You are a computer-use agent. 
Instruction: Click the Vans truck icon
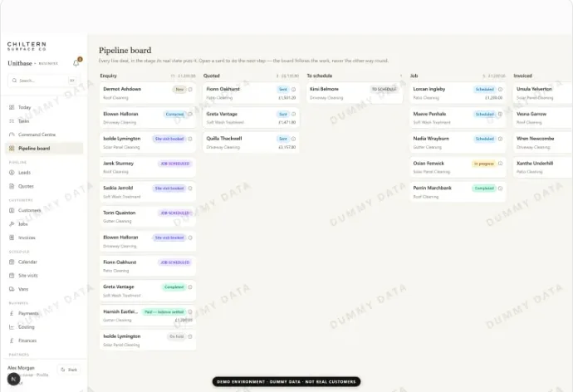coord(12,289)
